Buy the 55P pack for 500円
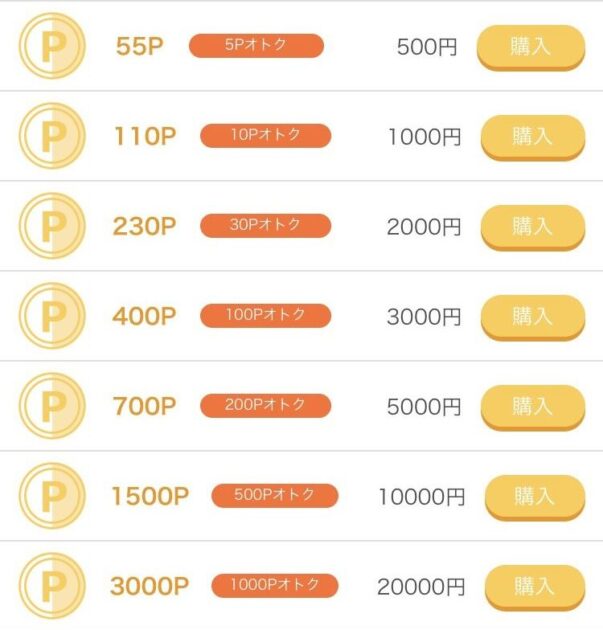The height and width of the screenshot is (630, 603). point(531,47)
